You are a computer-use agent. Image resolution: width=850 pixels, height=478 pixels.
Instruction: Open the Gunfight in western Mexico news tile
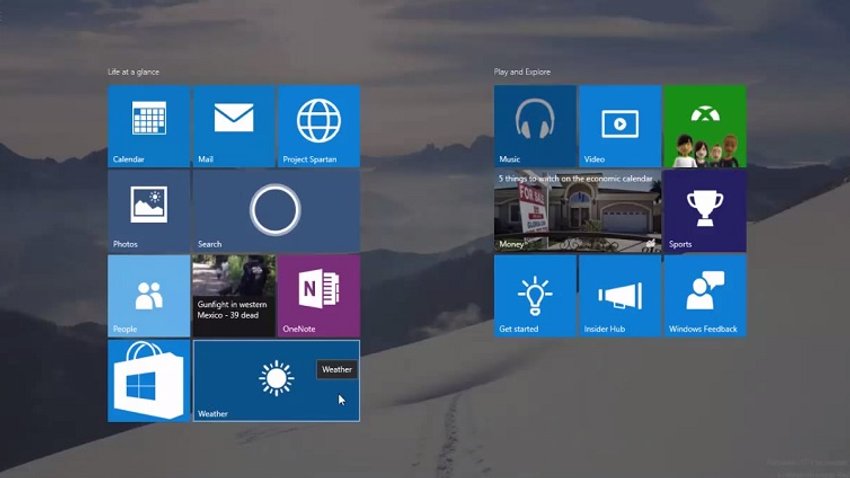point(234,296)
